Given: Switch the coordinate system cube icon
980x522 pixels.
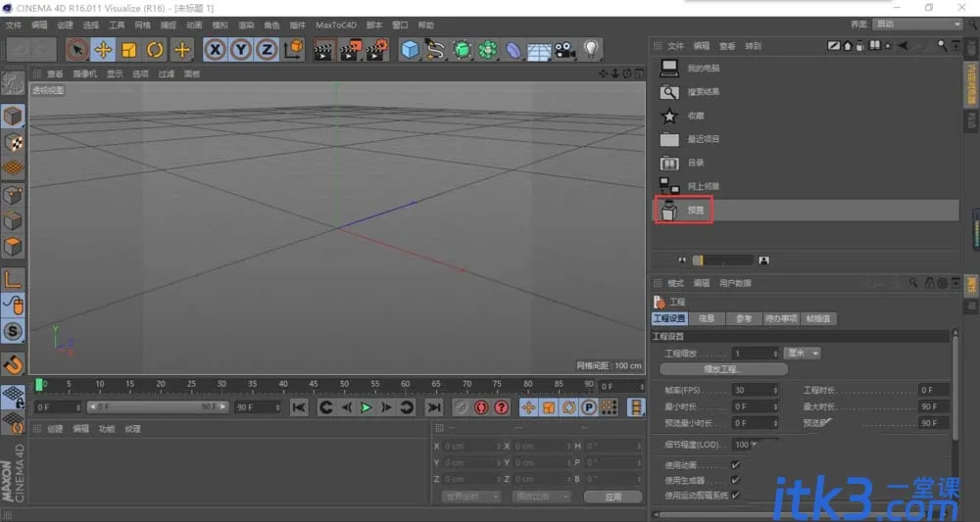Looking at the screenshot, I should click(x=293, y=50).
